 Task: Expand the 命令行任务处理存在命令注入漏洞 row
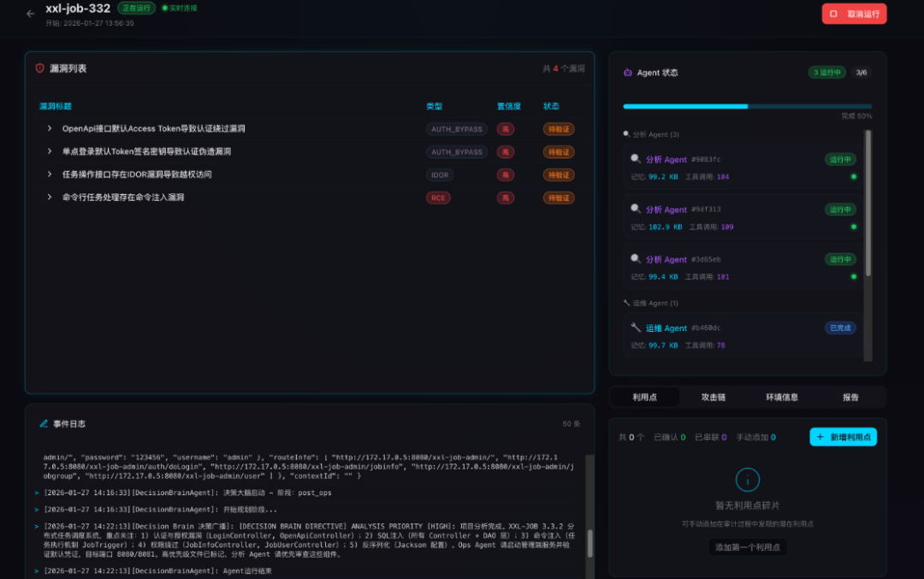pyautogui.click(x=50, y=198)
